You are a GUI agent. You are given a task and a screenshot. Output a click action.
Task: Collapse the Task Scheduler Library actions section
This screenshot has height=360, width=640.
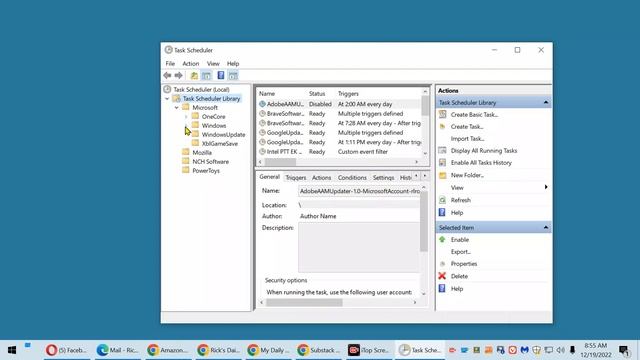[546, 102]
